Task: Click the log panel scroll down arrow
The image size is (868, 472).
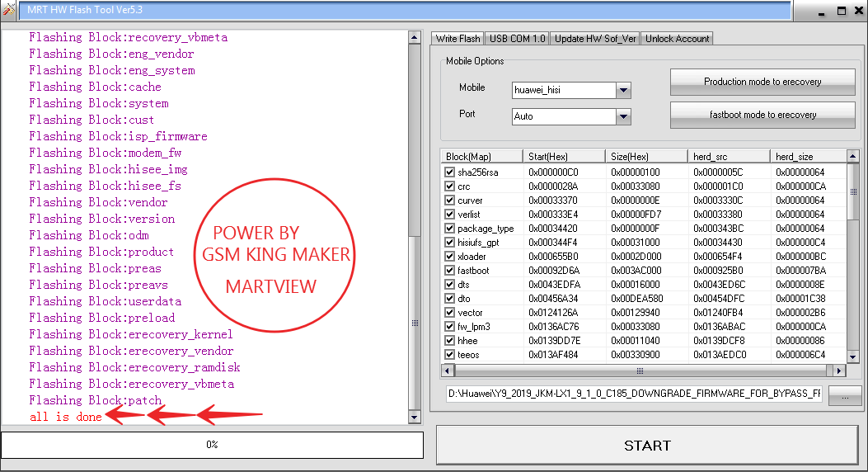Action: [414, 418]
